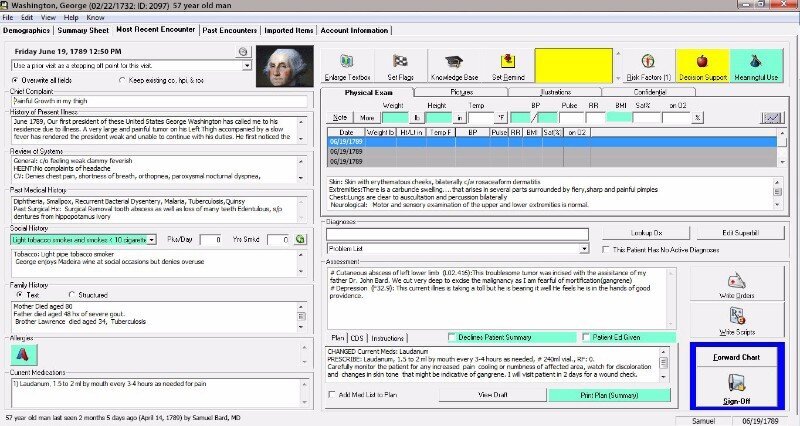Enable Add Med List to Plan checkbox
This screenshot has width=800, height=426.
tap(333, 395)
